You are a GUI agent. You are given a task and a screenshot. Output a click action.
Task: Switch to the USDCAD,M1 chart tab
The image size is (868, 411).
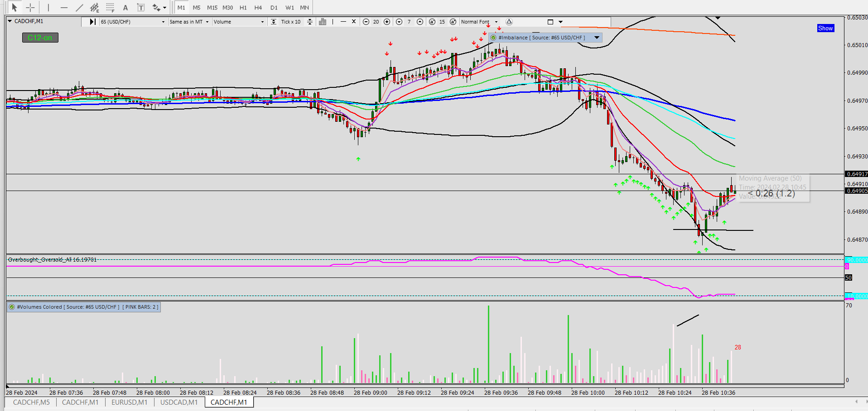click(x=179, y=402)
